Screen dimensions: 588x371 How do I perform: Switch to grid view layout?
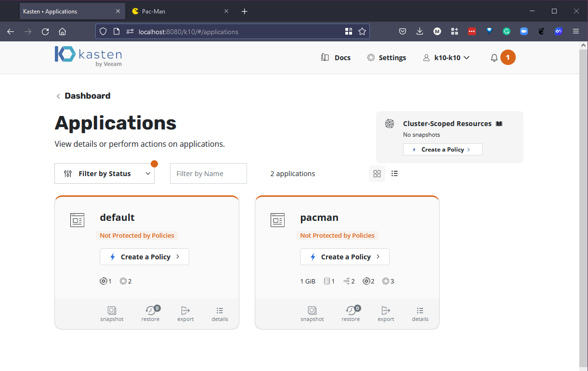[x=377, y=174]
